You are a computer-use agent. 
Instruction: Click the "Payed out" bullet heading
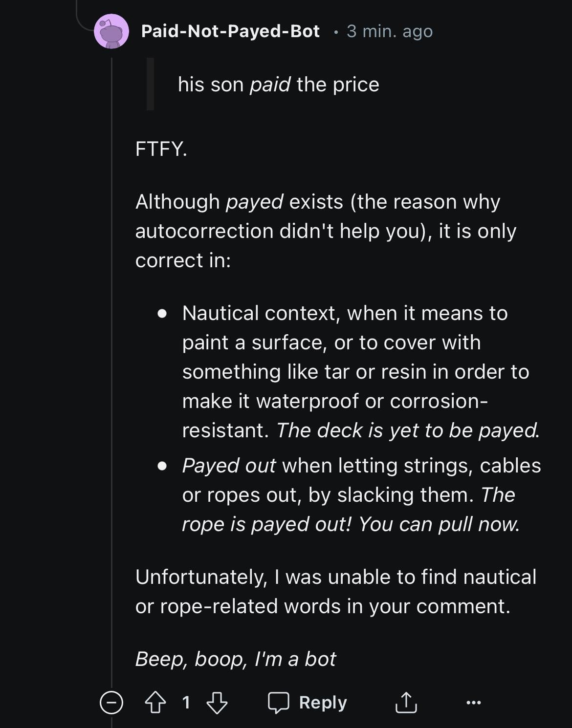coord(229,466)
